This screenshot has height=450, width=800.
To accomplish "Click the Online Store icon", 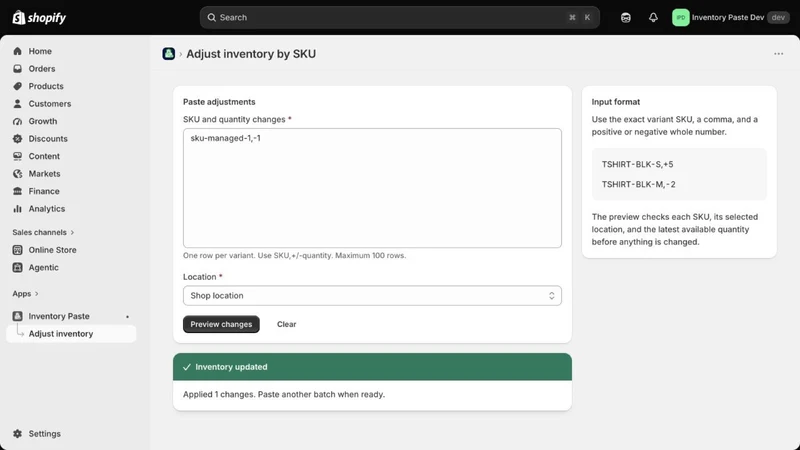I will click(x=17, y=250).
